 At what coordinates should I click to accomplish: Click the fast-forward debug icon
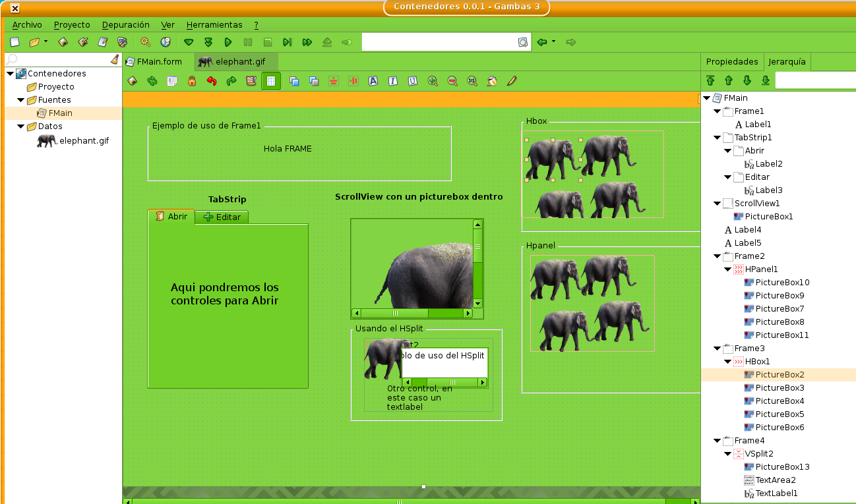[307, 42]
